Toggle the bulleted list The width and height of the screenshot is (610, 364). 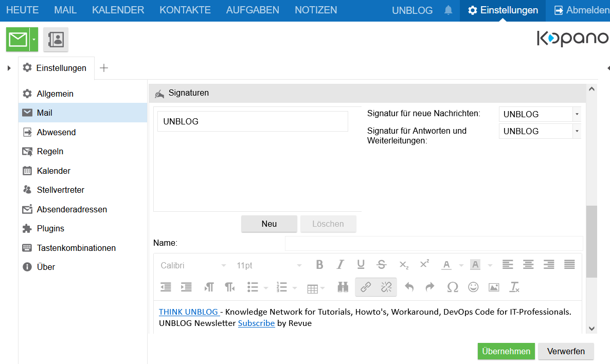253,287
